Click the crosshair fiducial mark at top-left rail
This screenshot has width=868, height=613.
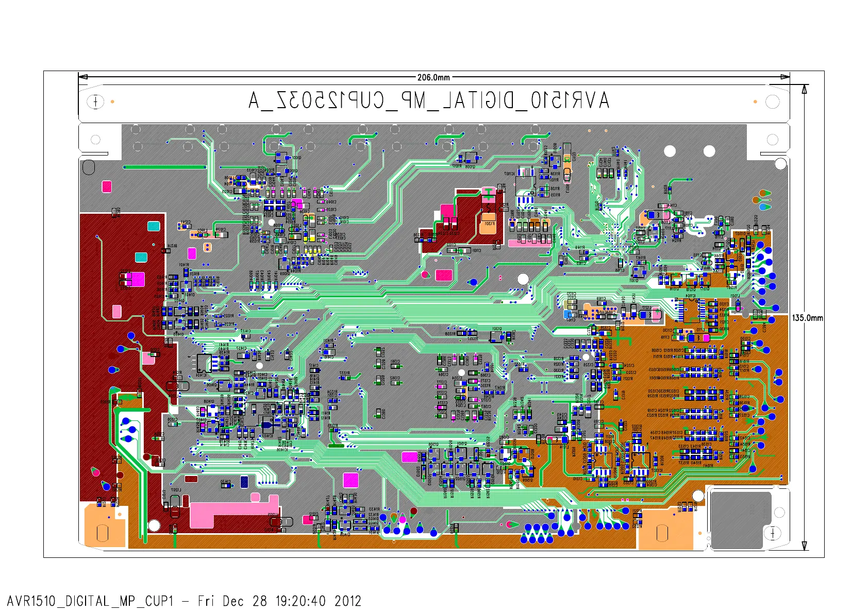point(95,101)
